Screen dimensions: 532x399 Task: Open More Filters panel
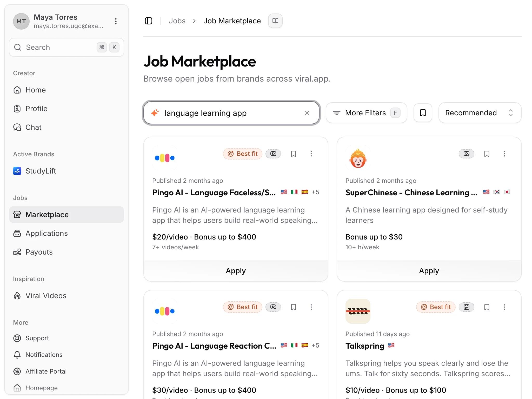click(x=366, y=113)
